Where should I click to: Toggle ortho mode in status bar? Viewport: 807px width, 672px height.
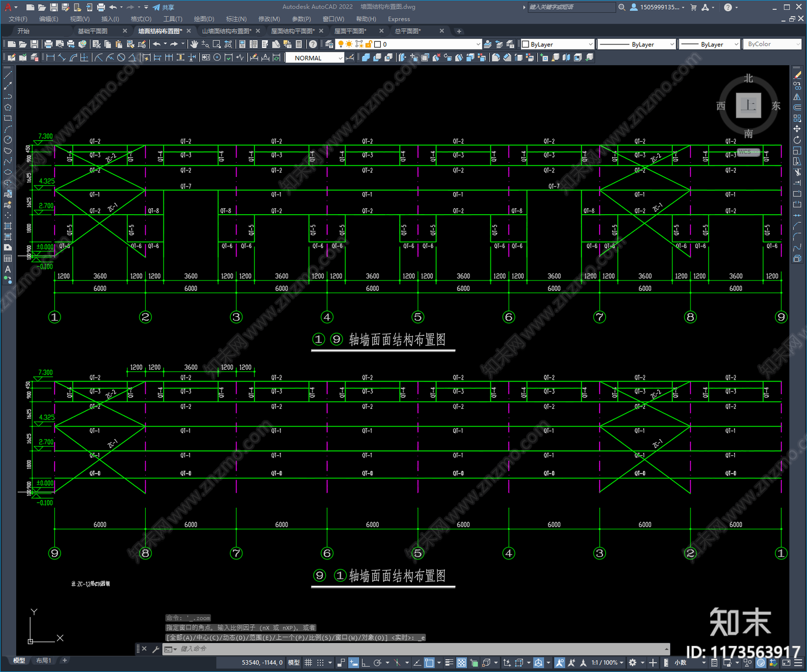click(x=365, y=662)
